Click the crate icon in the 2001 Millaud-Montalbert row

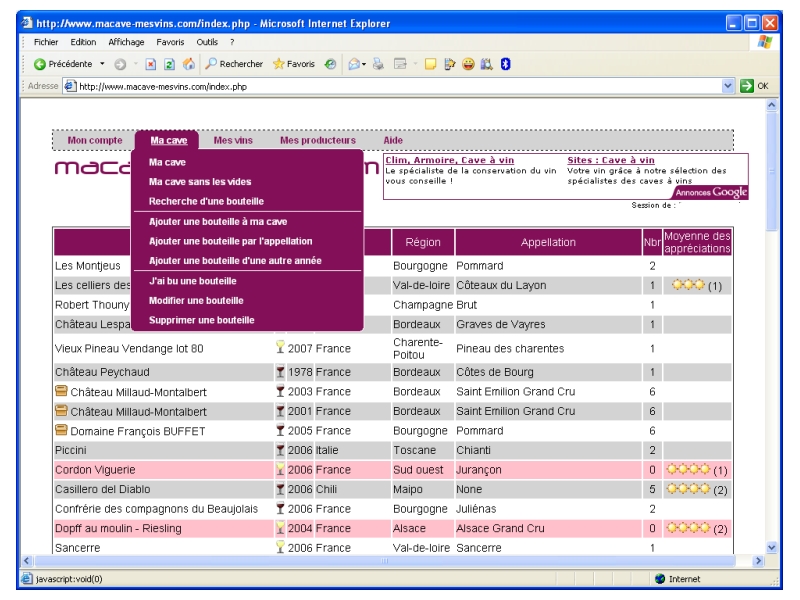point(61,410)
